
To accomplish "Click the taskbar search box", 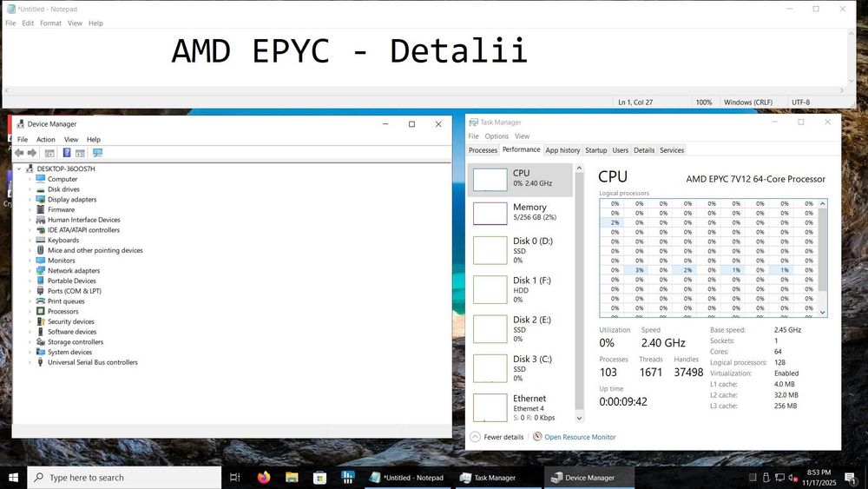I will tap(124, 478).
